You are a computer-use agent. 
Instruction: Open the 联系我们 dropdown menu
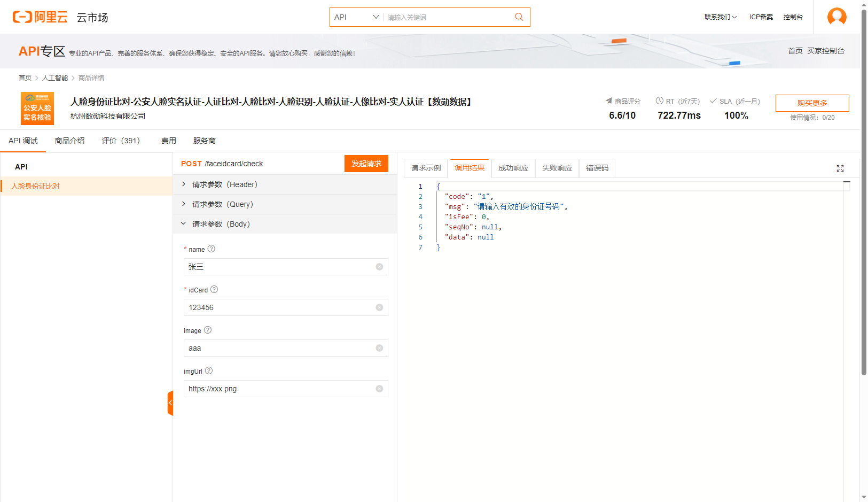click(720, 17)
